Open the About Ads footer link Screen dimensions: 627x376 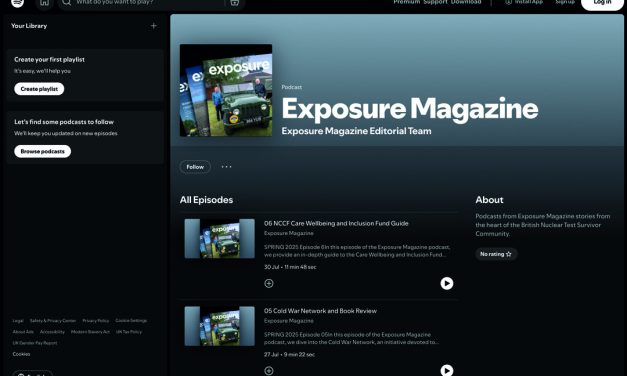[23, 332]
